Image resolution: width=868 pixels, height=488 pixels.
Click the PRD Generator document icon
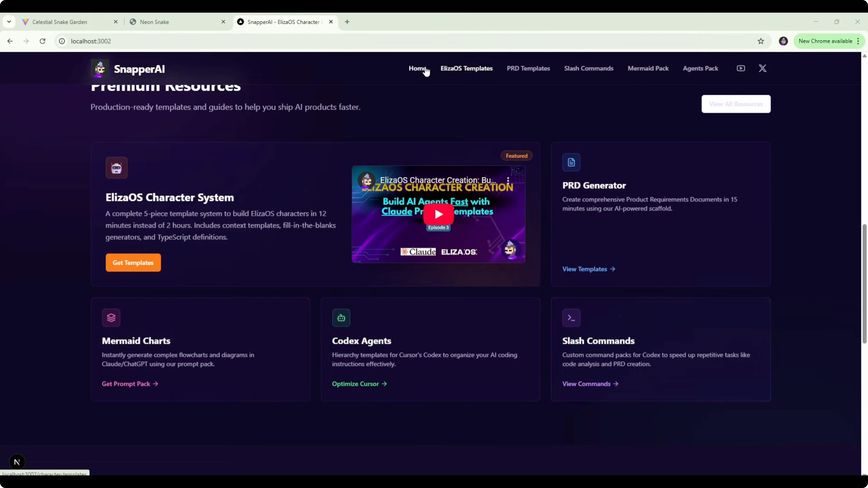click(x=571, y=162)
